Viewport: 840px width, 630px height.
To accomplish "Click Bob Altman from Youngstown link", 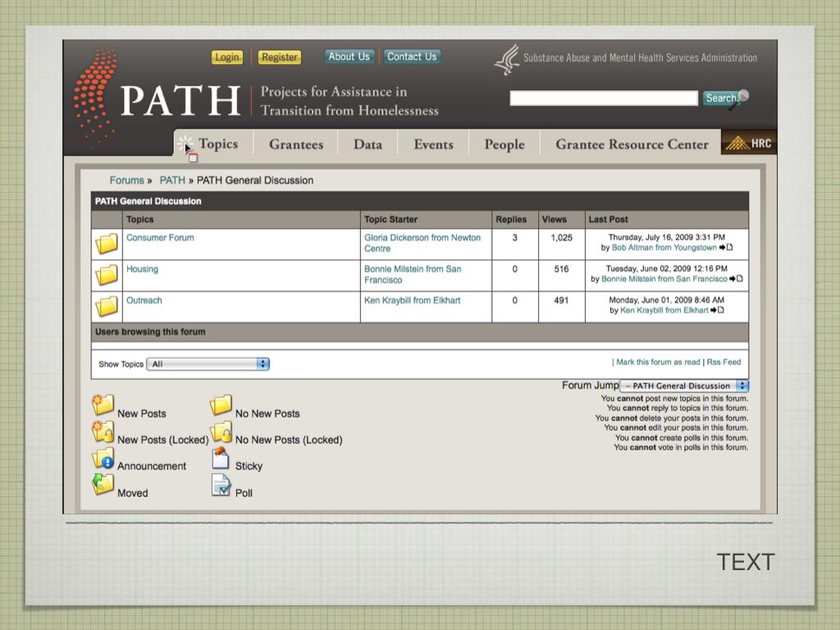I will (x=664, y=248).
